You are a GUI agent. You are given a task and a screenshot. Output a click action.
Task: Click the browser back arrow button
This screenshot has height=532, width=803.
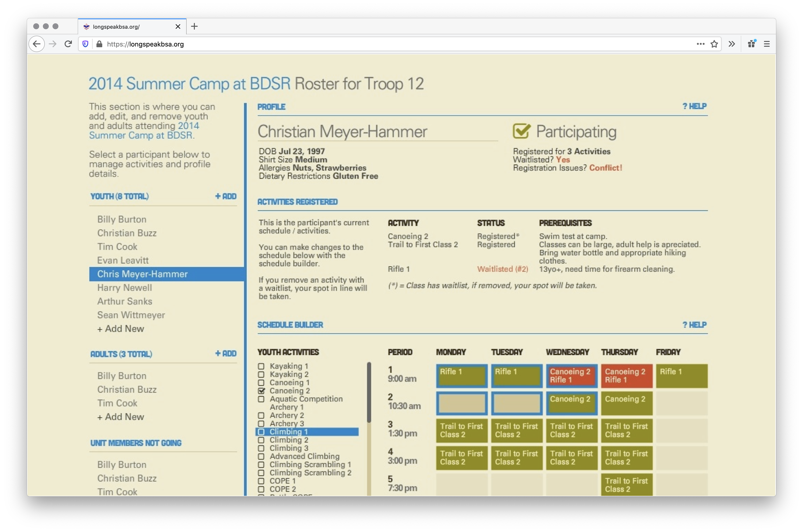pyautogui.click(x=37, y=44)
